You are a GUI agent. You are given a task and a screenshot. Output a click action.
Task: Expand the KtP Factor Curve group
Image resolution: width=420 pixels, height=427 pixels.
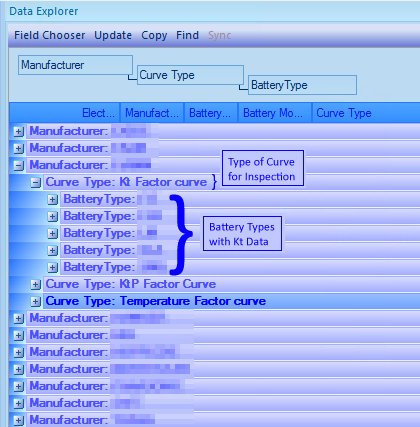(36, 285)
